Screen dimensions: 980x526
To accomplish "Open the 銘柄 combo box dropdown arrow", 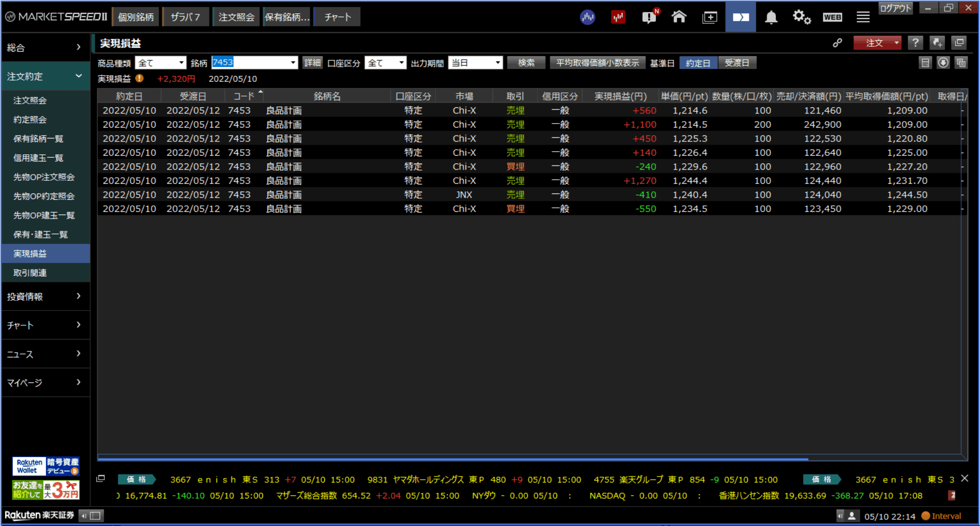I will (x=293, y=63).
